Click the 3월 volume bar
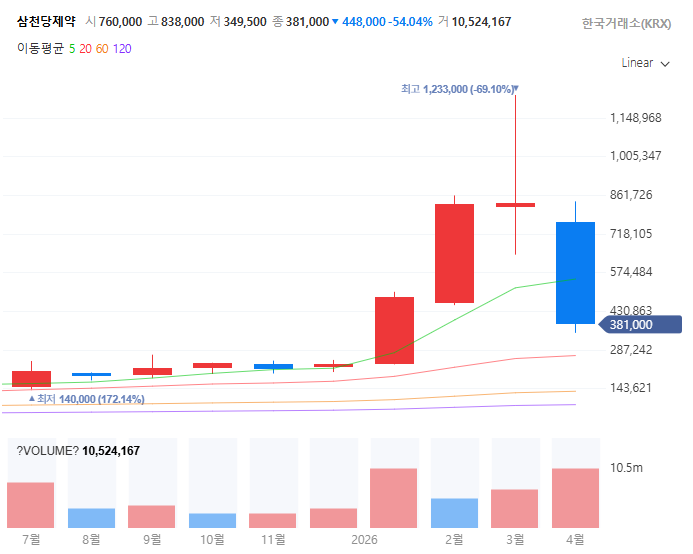This screenshot has width=693, height=554. (x=514, y=508)
